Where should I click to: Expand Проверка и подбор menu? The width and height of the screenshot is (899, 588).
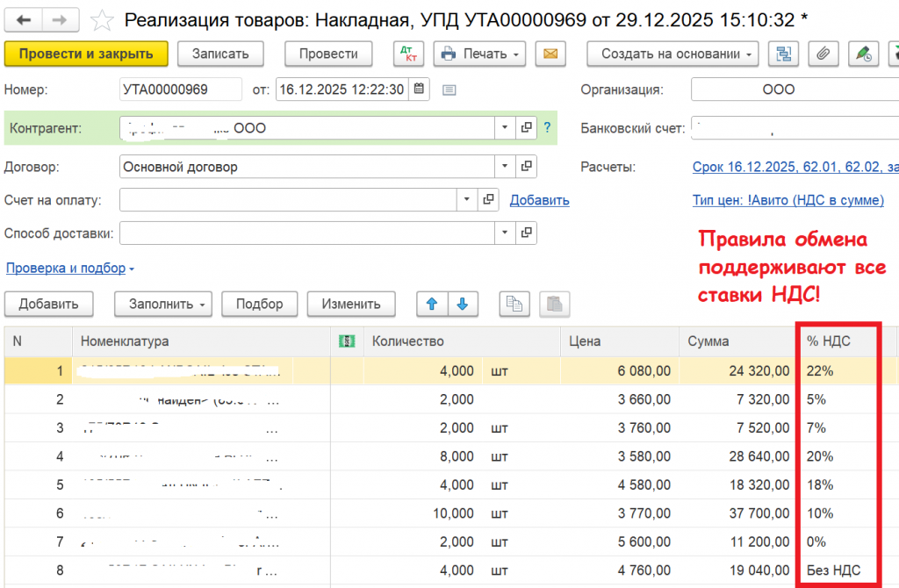70,269
